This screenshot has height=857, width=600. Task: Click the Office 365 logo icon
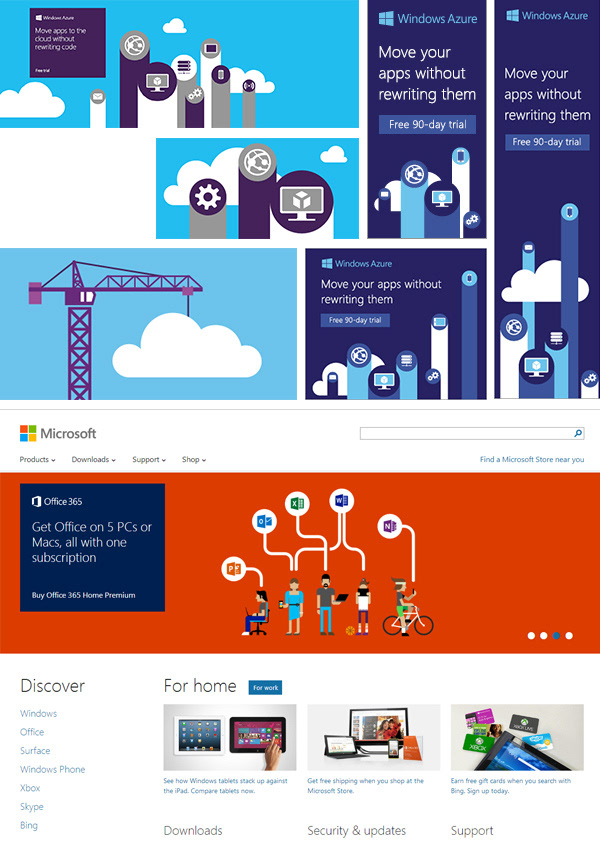pyautogui.click(x=36, y=501)
